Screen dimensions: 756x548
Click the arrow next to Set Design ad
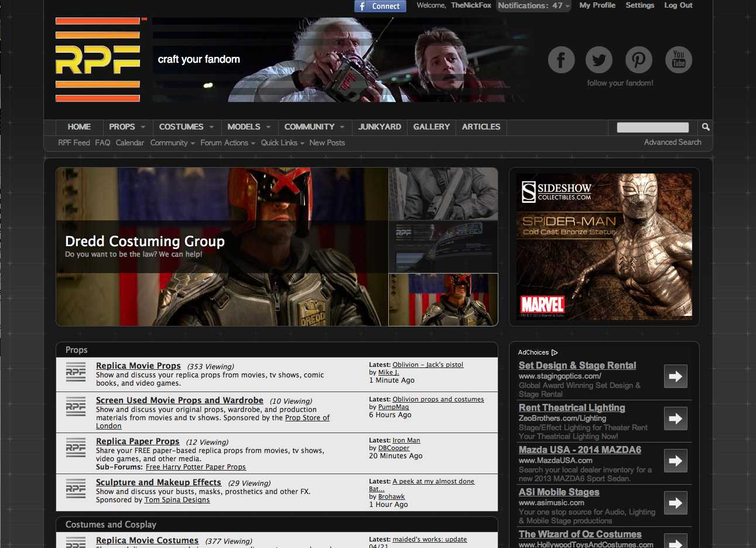pos(676,376)
